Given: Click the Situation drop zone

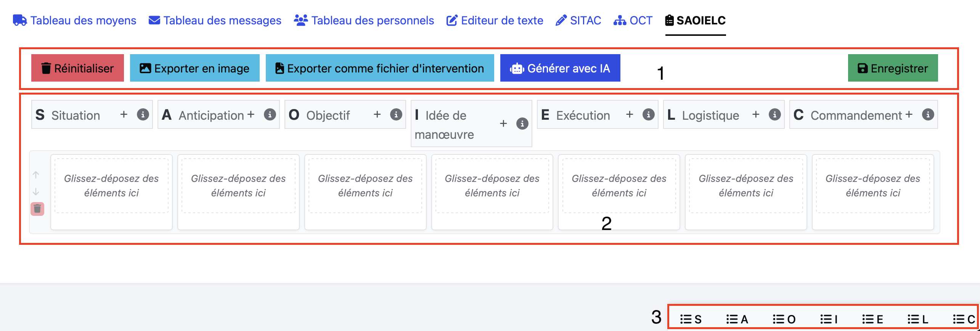Looking at the screenshot, I should click(111, 186).
